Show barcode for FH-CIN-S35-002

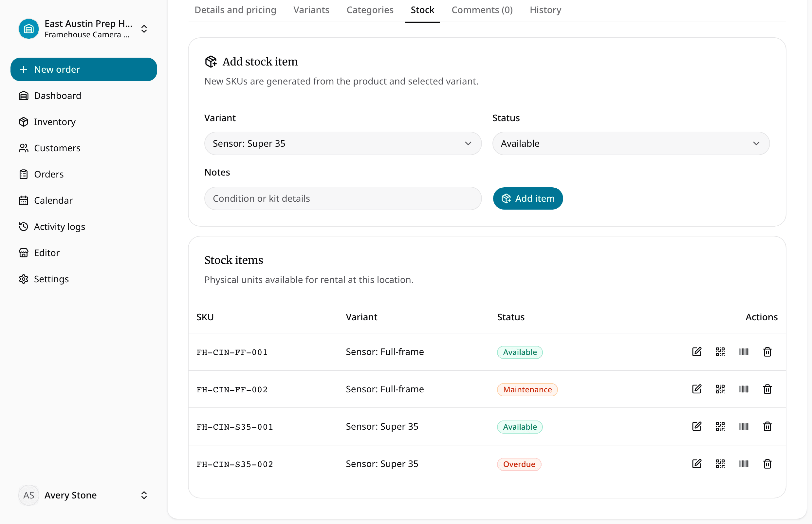click(744, 464)
